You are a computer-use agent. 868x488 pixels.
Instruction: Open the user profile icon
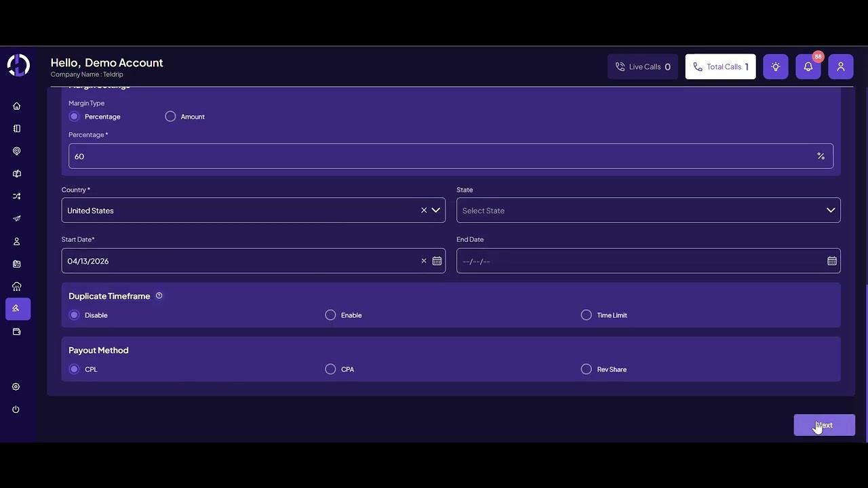[x=840, y=66]
